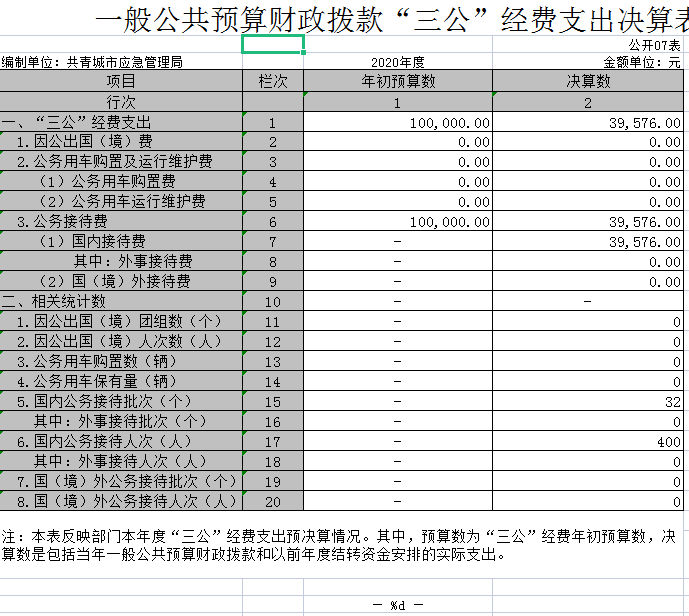This screenshot has width=689, height=616.
Task: Click the value 32 for 国内公务接待批次
Action: click(x=672, y=402)
